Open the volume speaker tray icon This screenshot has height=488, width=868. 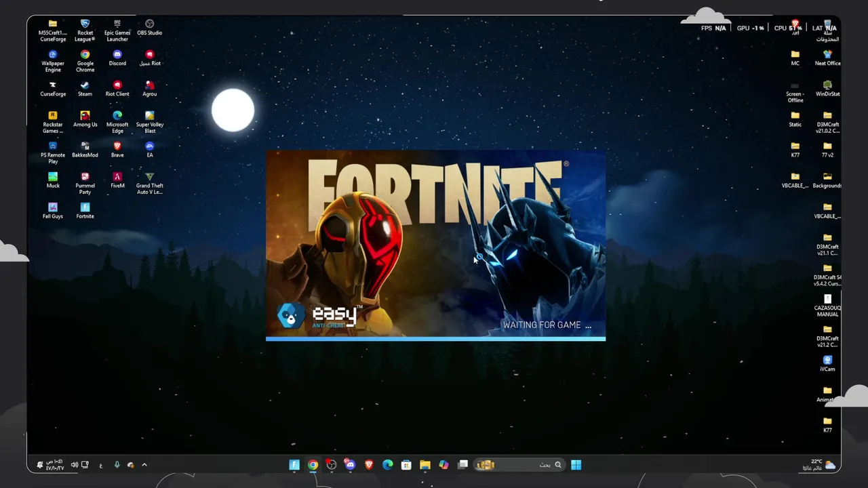[74, 465]
